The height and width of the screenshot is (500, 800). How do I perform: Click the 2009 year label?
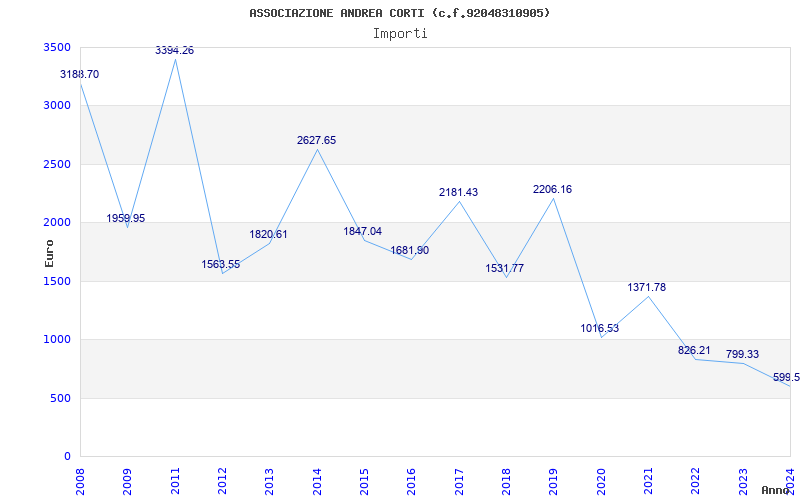[128, 481]
